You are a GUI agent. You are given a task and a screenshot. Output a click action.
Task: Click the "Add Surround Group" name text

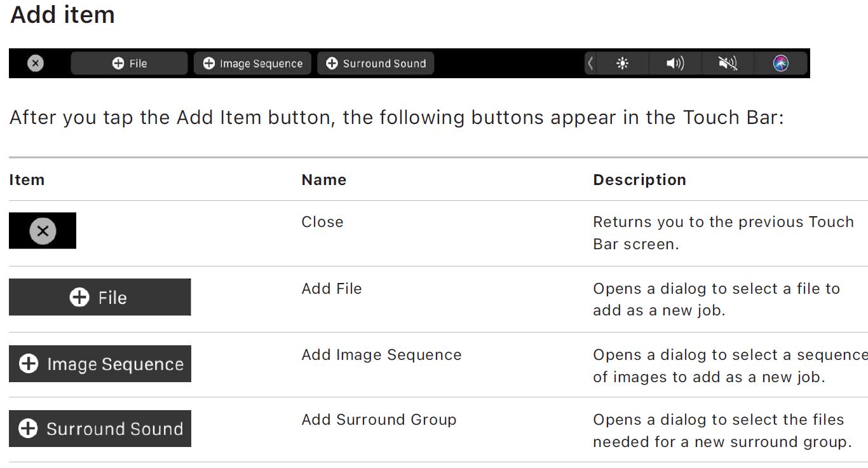tap(379, 420)
